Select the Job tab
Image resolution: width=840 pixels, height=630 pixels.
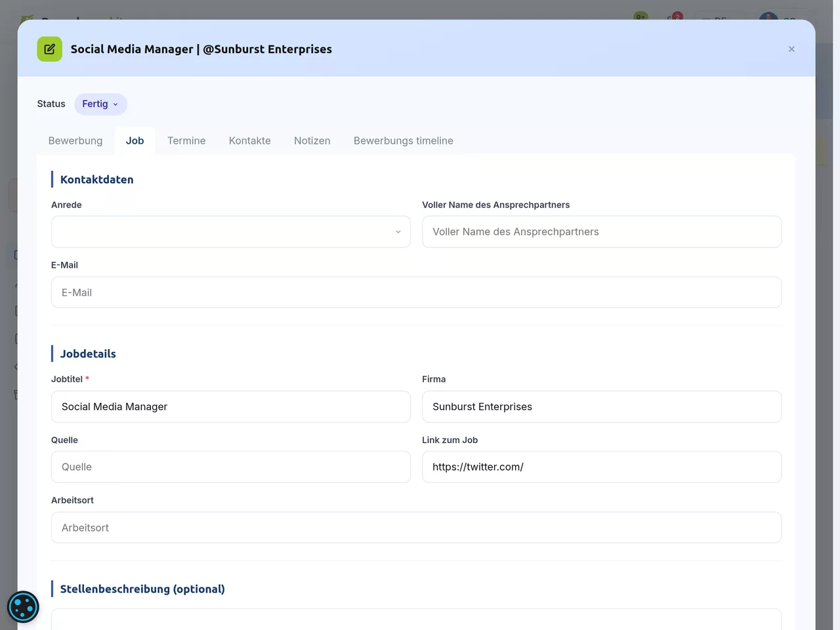(135, 141)
